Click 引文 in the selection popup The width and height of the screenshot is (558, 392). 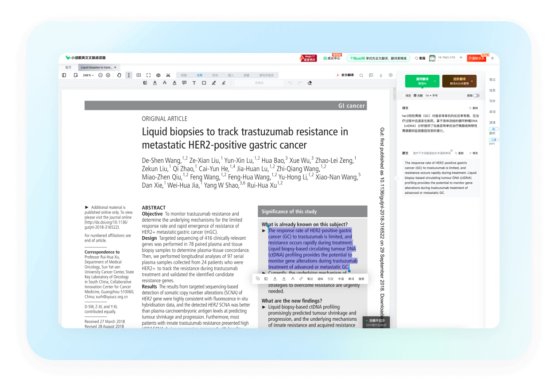[330, 279]
